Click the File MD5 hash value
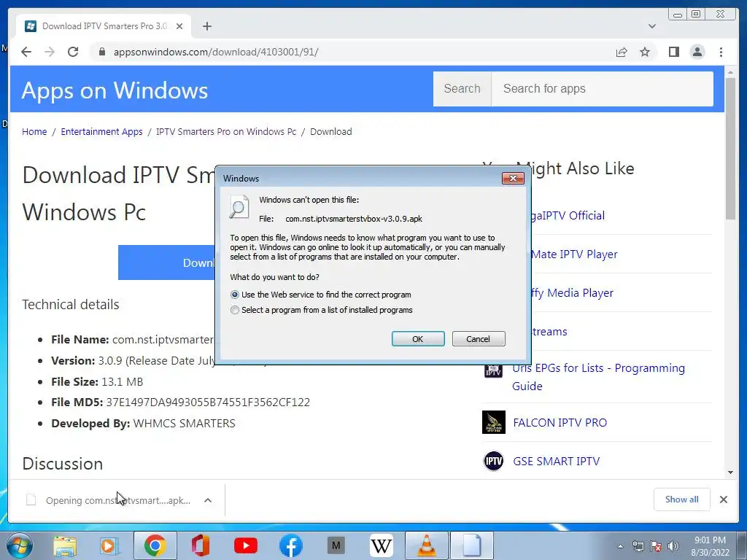This screenshot has width=747, height=560. click(208, 402)
